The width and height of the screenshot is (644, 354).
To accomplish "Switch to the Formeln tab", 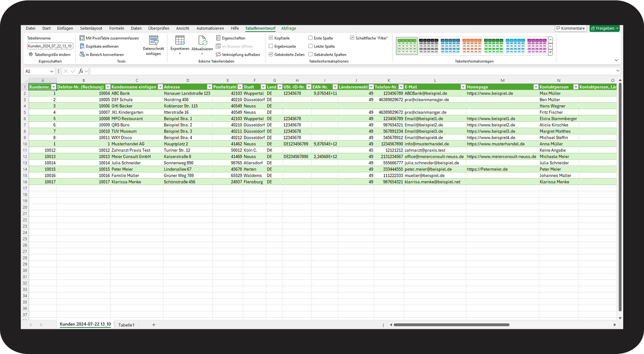I will point(117,28).
